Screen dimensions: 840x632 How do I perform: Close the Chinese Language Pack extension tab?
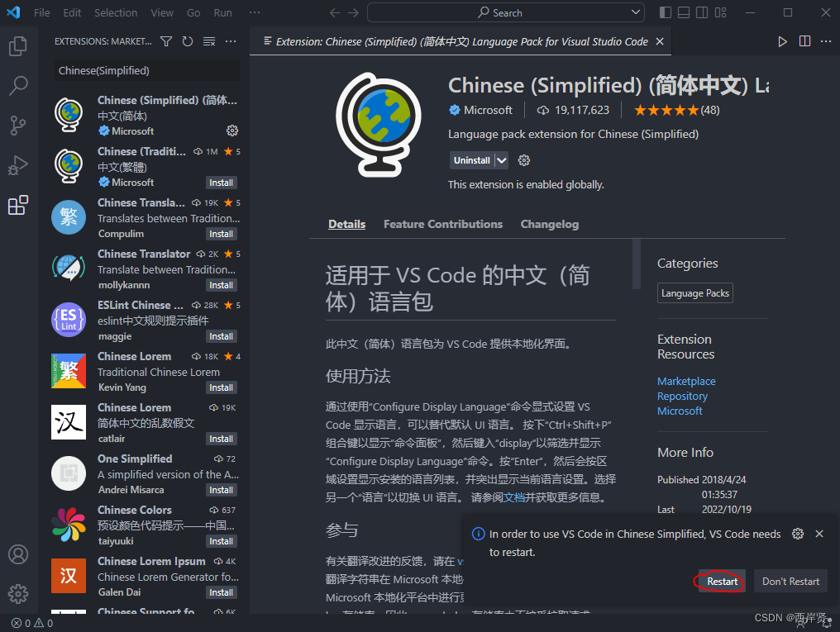(660, 41)
